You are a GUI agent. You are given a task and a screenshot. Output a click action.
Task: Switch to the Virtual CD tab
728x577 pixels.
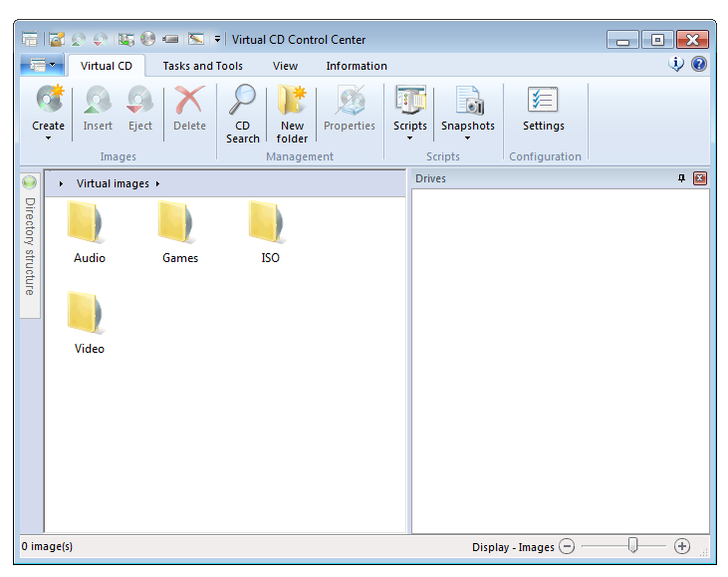click(x=107, y=66)
